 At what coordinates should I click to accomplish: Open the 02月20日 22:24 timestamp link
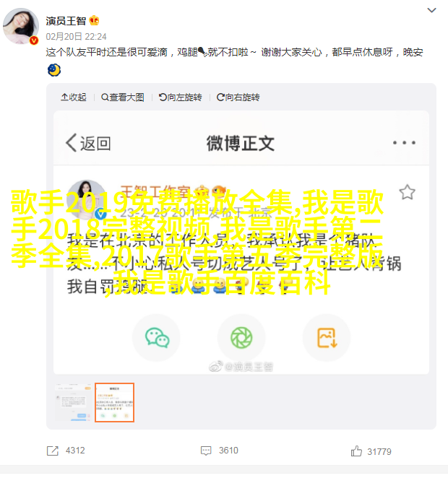pyautogui.click(x=76, y=37)
